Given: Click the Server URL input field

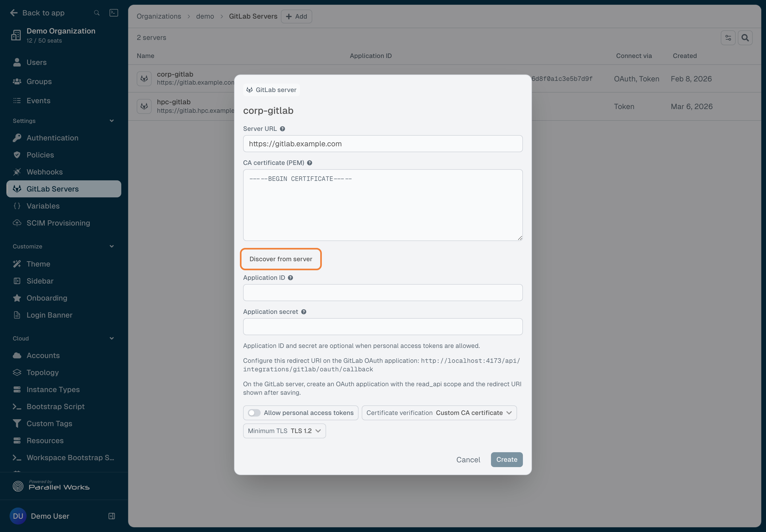Looking at the screenshot, I should pos(383,144).
